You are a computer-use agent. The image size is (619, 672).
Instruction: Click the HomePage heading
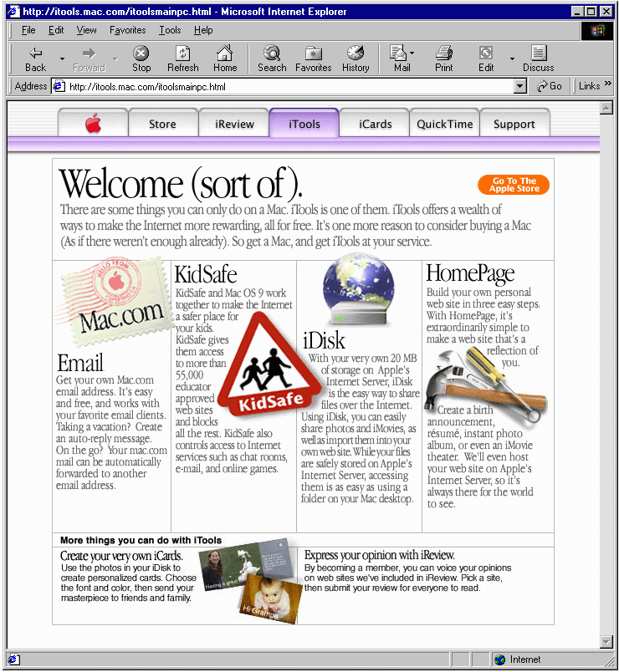click(470, 273)
